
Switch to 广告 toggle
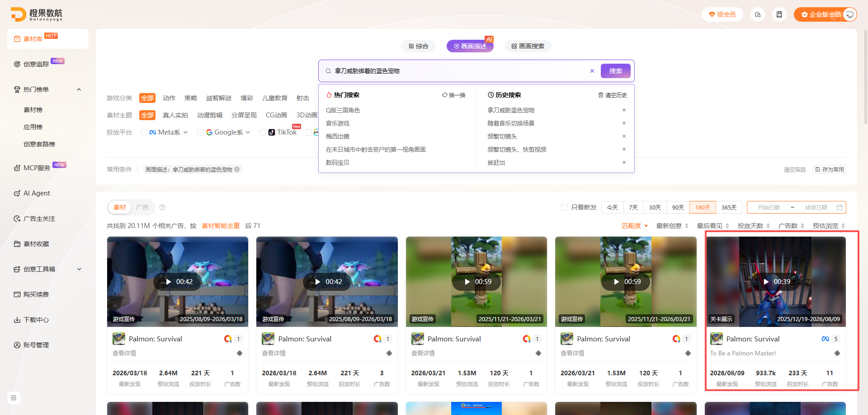click(142, 207)
